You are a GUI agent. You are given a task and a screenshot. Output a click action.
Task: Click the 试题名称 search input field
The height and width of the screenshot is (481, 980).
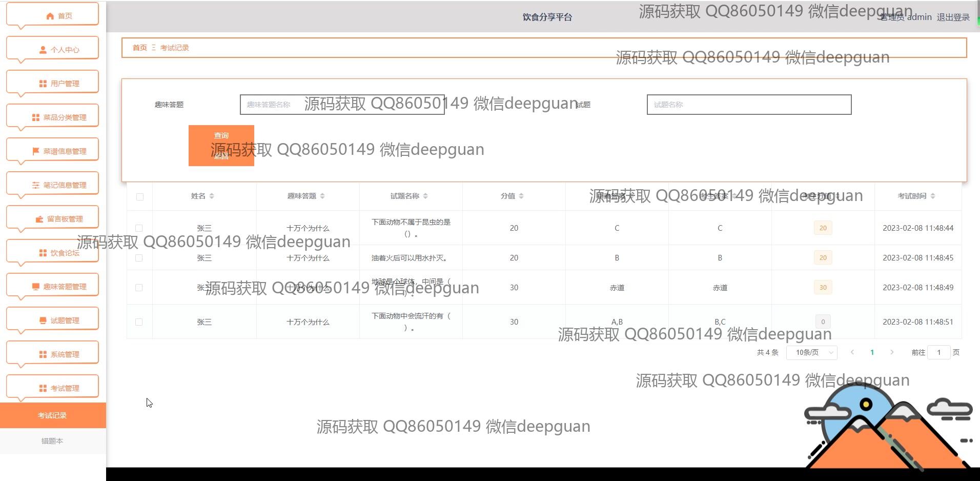749,105
